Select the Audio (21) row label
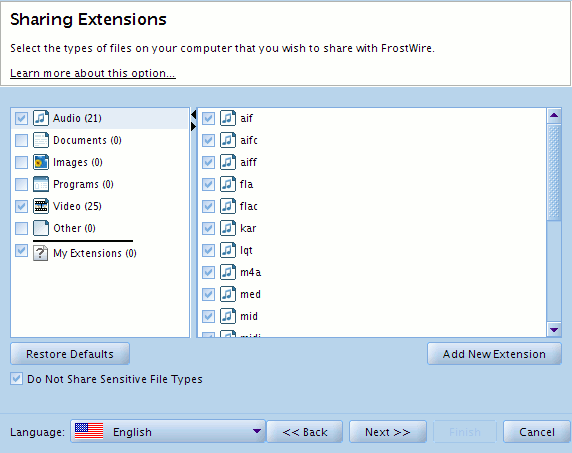 click(x=77, y=118)
